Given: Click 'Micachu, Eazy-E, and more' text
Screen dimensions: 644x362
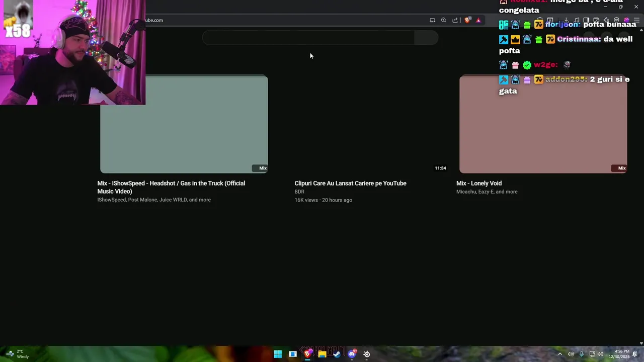Looking at the screenshot, I should click(x=487, y=192).
